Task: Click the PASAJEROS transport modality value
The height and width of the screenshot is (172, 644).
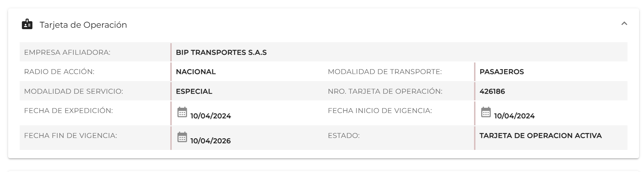Action: [501, 72]
